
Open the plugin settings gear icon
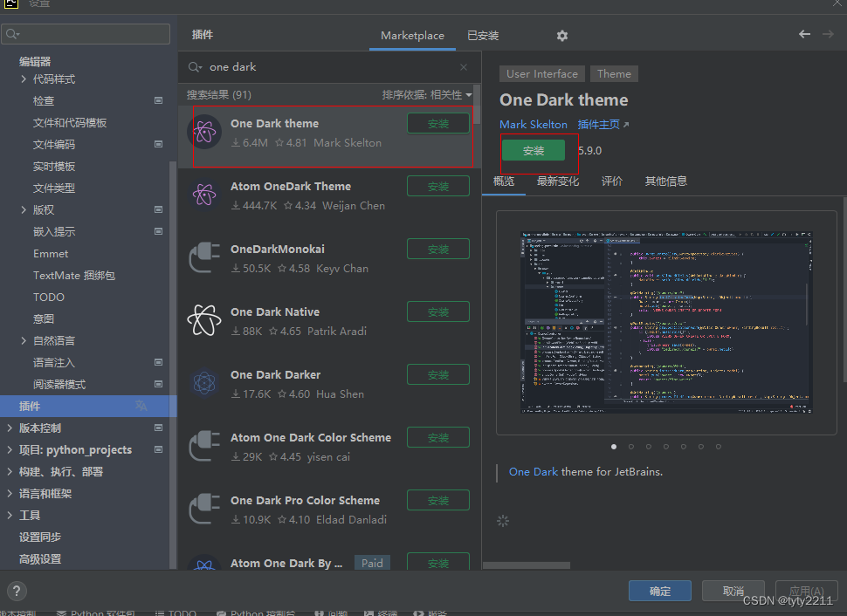(561, 36)
